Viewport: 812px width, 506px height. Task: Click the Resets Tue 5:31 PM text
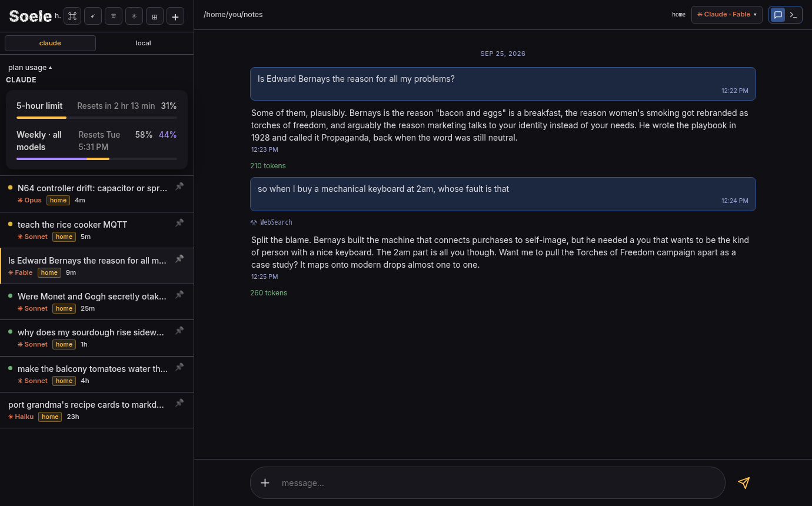99,141
